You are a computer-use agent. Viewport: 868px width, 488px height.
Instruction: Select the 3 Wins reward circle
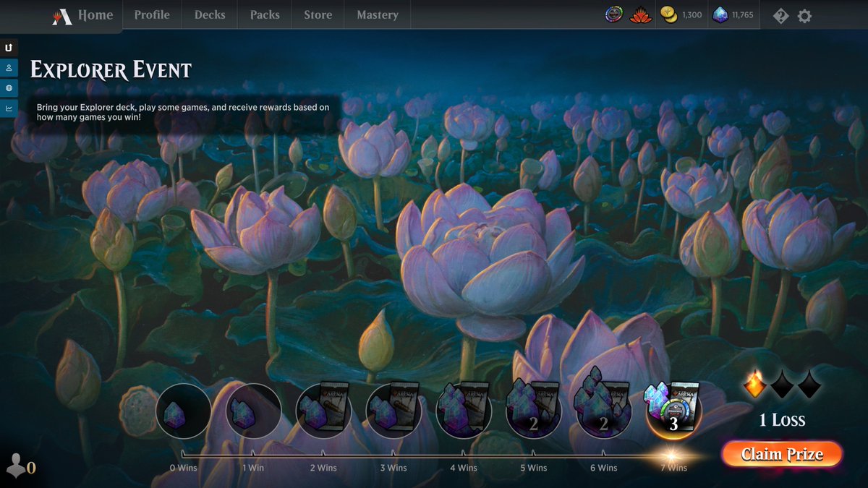pyautogui.click(x=393, y=411)
